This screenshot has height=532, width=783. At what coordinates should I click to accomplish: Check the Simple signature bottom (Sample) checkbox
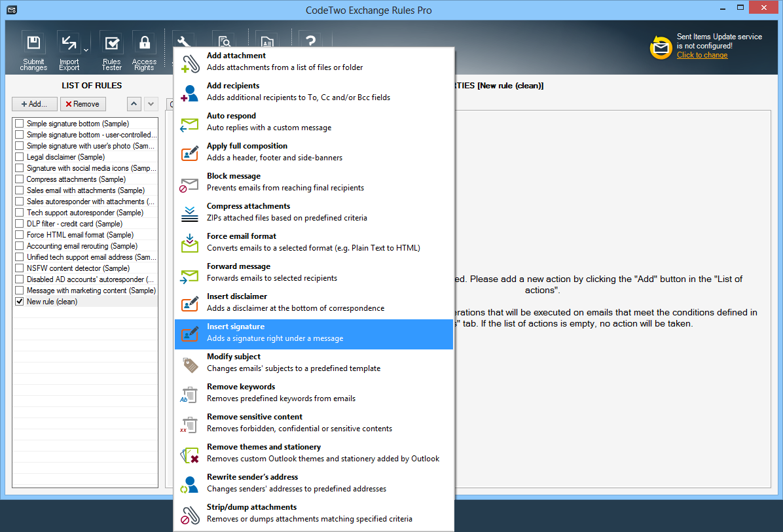coord(20,123)
